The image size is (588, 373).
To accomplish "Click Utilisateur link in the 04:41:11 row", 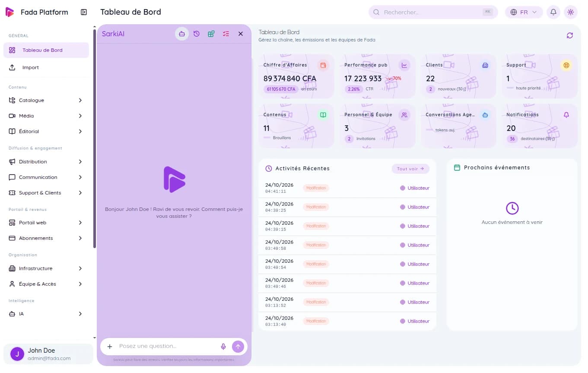I will (415, 188).
